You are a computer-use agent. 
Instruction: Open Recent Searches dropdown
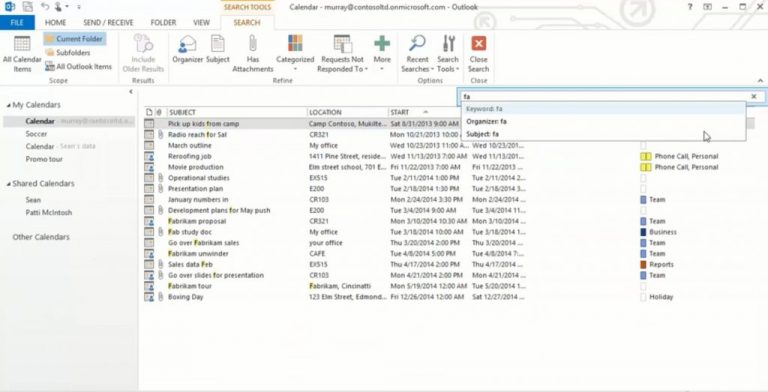pyautogui.click(x=417, y=54)
